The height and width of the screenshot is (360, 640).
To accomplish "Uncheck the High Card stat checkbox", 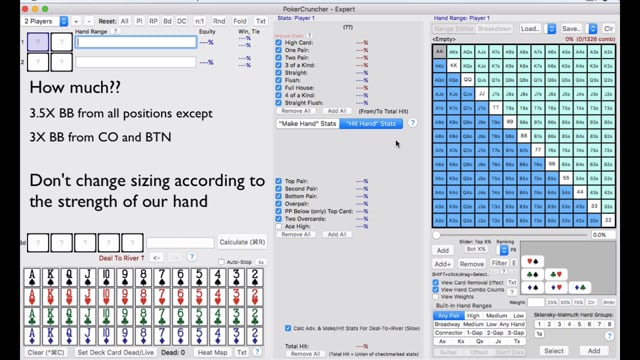I will (x=278, y=42).
